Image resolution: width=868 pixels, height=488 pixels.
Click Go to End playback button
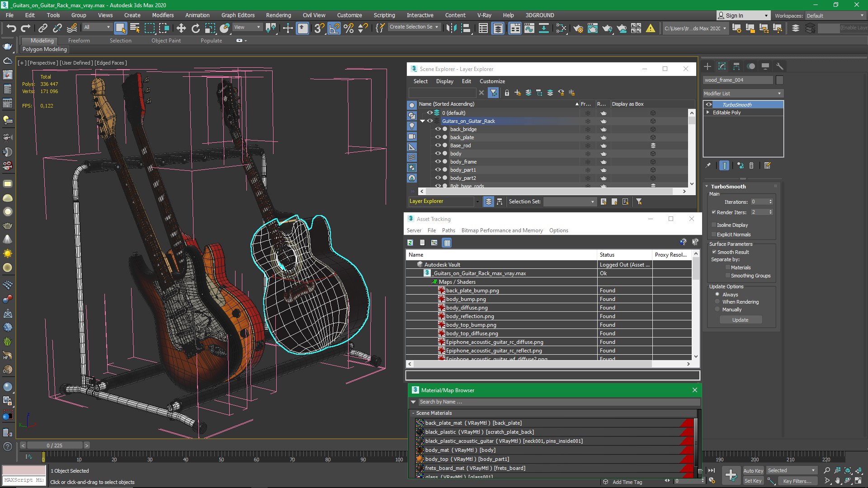pos(712,471)
